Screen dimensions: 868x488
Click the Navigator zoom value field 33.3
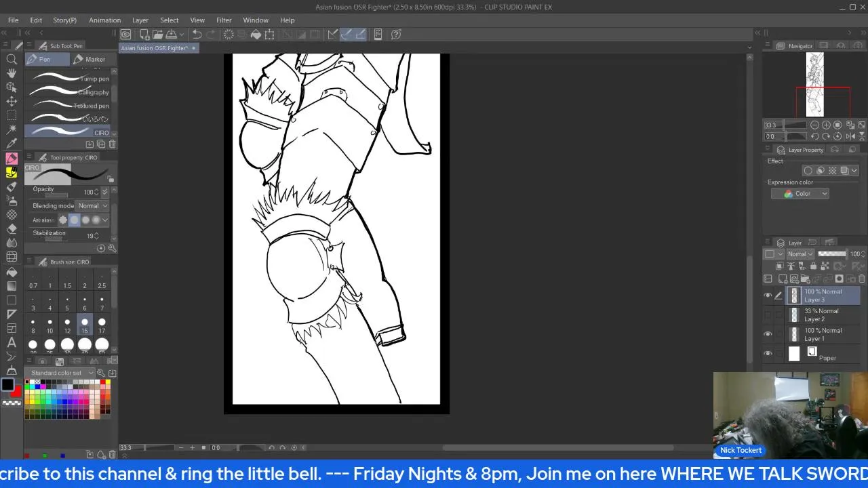coord(772,125)
